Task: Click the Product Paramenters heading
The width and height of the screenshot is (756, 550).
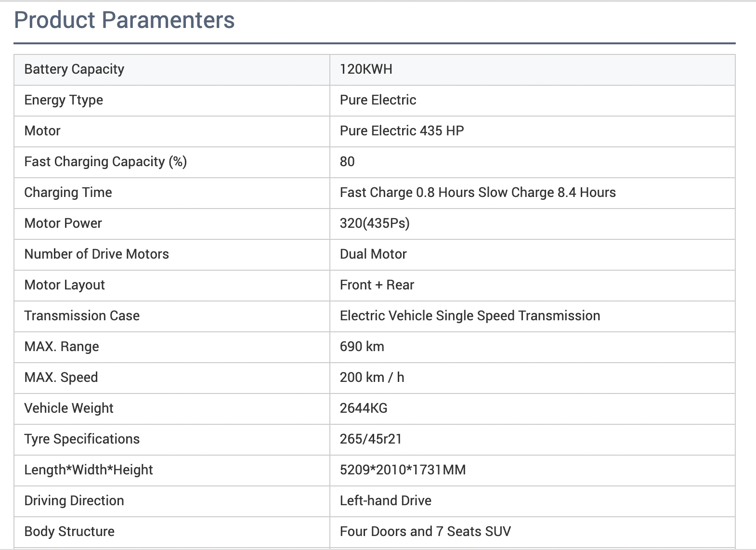Action: point(124,20)
